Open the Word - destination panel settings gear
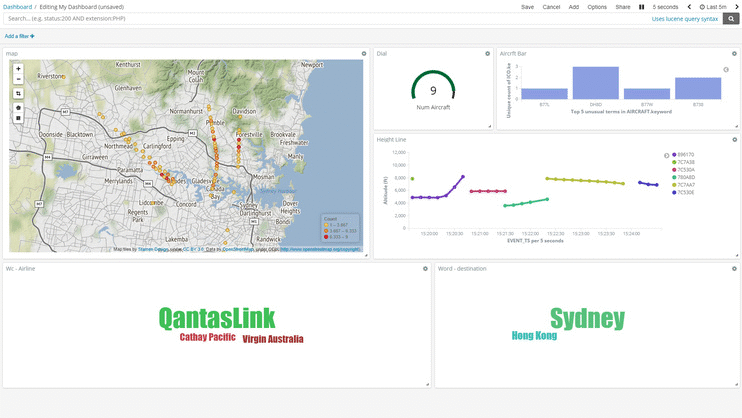Viewport: 742px width, 418px height. tap(734, 268)
